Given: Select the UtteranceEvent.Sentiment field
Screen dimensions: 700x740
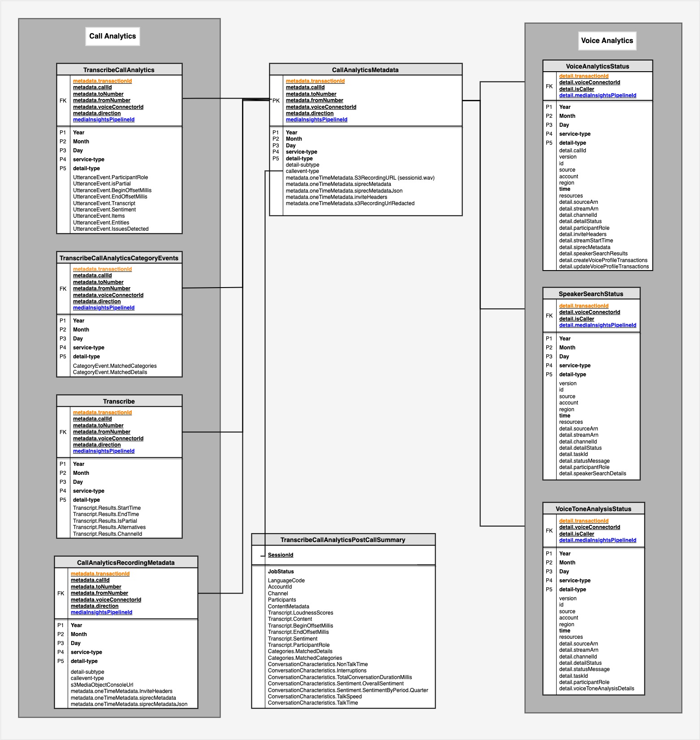Looking at the screenshot, I should (104, 210).
